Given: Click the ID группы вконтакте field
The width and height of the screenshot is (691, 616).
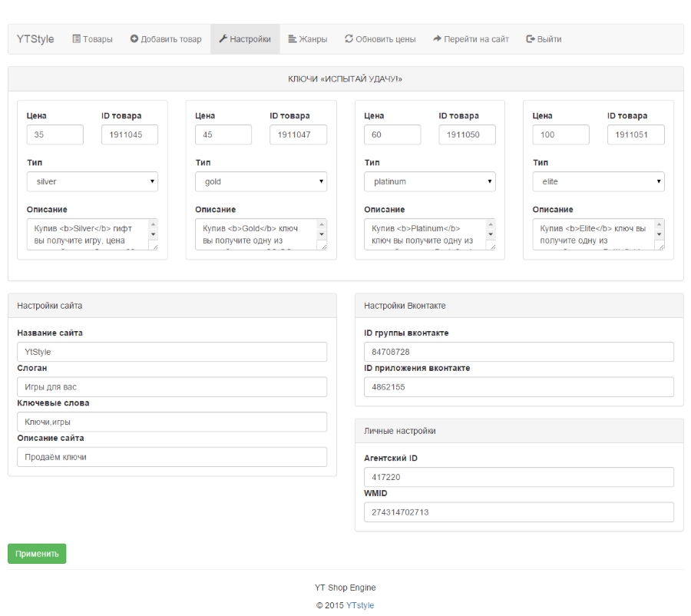Looking at the screenshot, I should [518, 352].
